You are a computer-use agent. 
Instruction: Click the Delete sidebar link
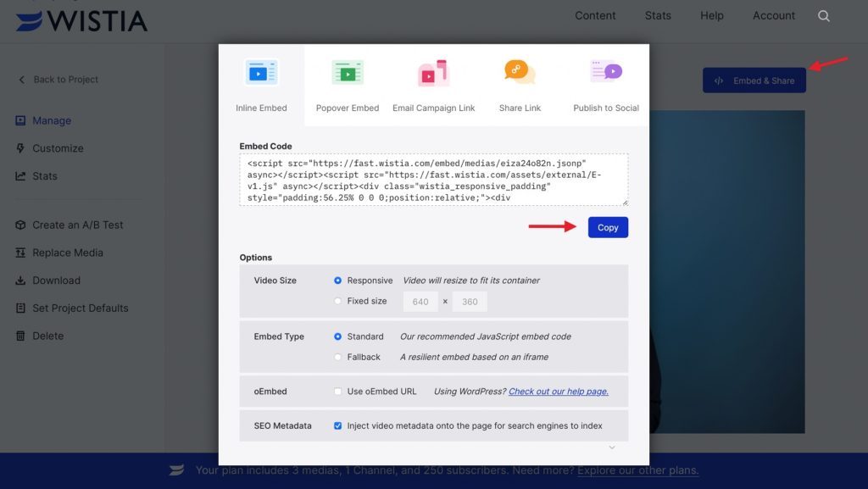[x=47, y=336]
